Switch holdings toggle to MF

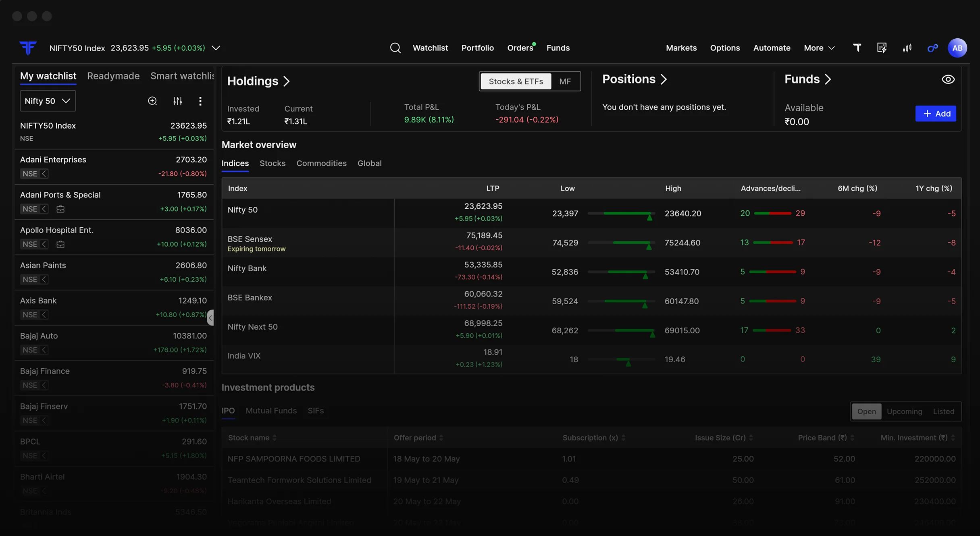coord(565,81)
